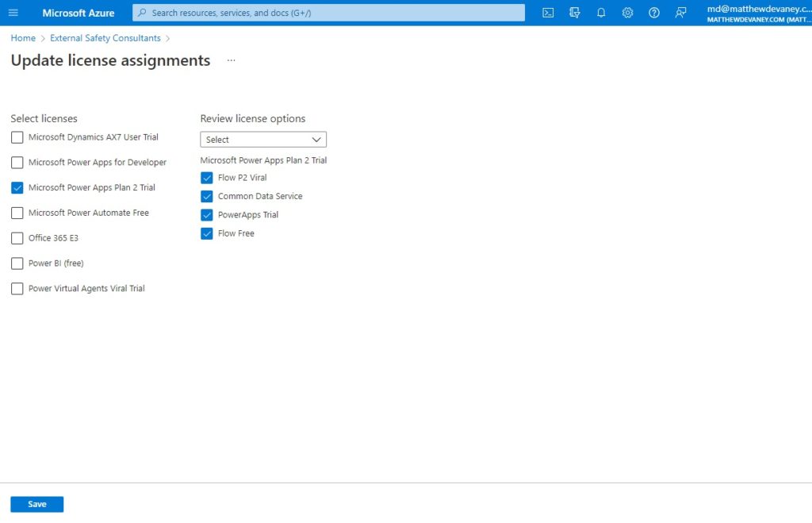Click the Microsoft Power Apps Plan 2 Trial subheading
Screen dimensions: 812x523
(x=263, y=160)
